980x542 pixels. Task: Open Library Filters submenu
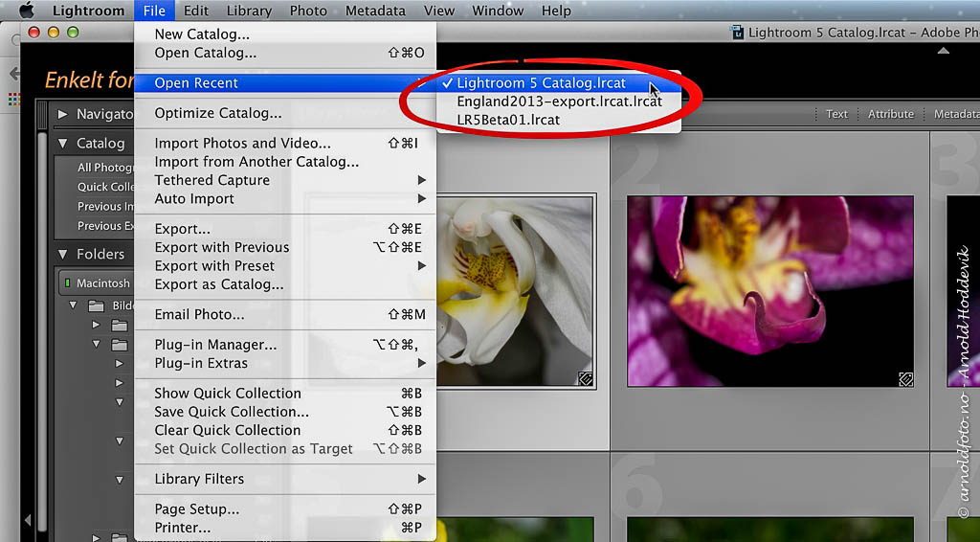[285, 479]
